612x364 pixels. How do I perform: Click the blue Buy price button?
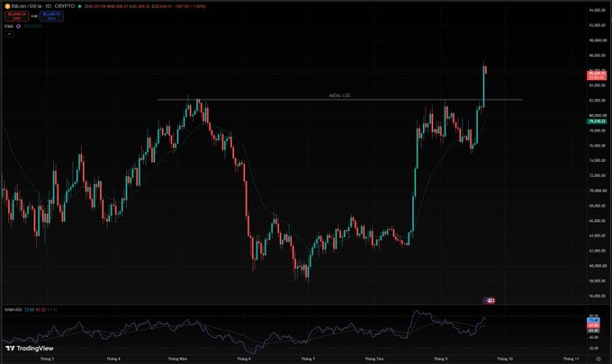(51, 16)
